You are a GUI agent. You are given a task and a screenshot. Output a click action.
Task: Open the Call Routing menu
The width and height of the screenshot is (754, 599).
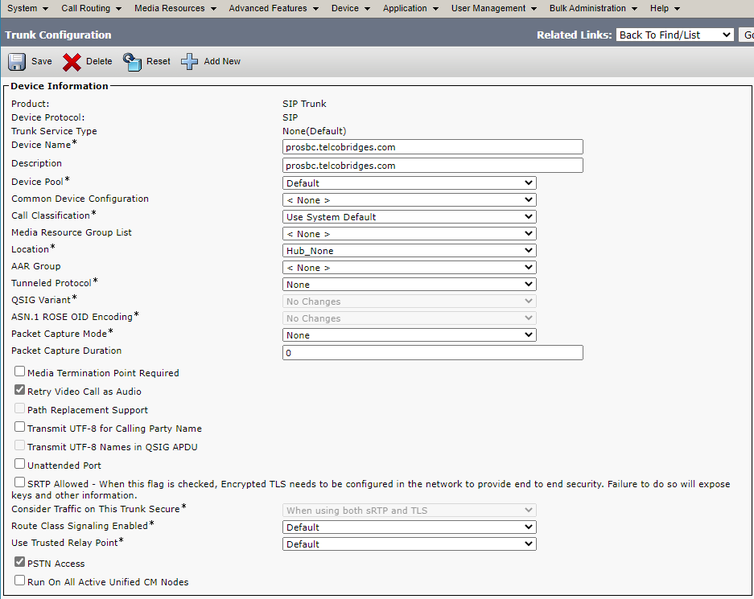(x=91, y=8)
